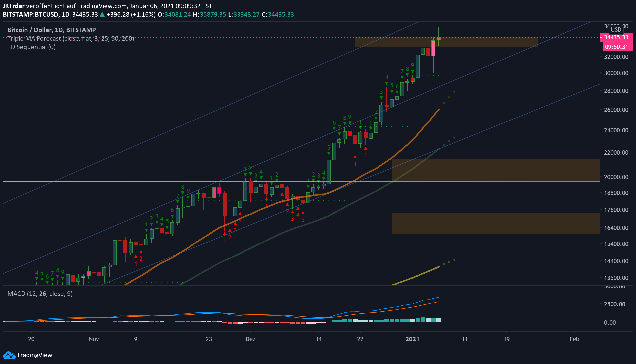Viewport: 636px width, 364px height.
Task: Click the 22000.00 price axis label
Action: click(x=616, y=153)
